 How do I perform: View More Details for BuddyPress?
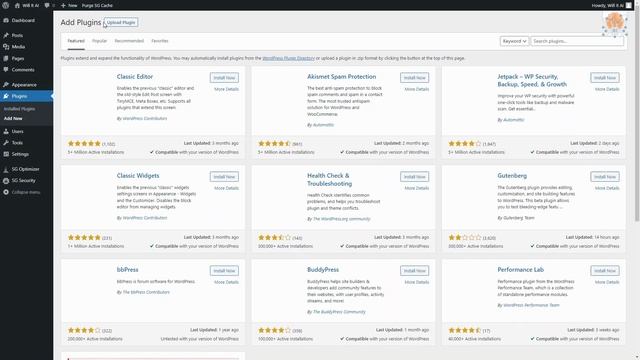(417, 282)
